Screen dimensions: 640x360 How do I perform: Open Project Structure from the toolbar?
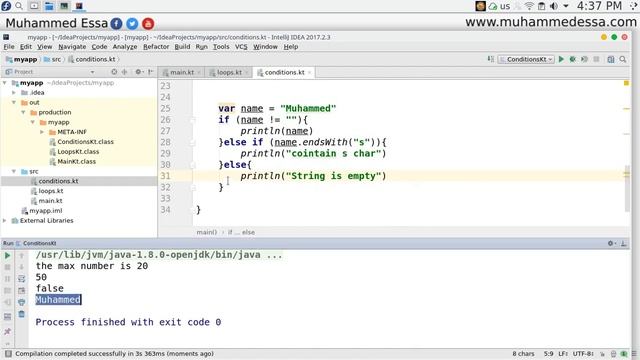click(611, 59)
